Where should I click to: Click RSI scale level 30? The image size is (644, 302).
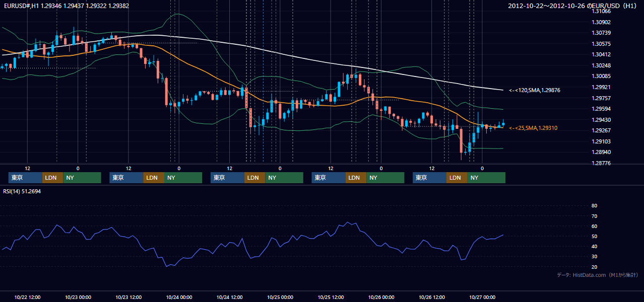click(594, 257)
